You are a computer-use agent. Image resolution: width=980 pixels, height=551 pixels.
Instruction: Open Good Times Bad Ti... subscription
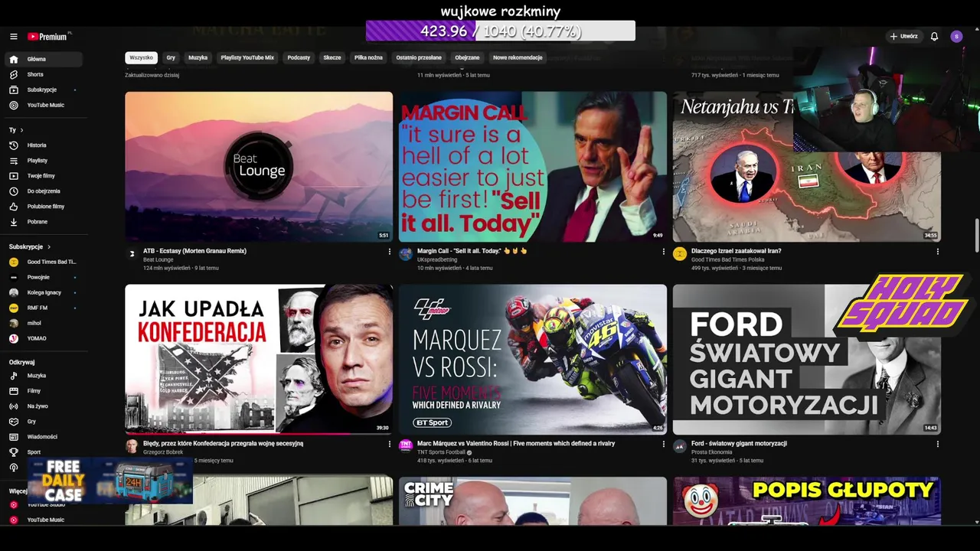coord(43,262)
